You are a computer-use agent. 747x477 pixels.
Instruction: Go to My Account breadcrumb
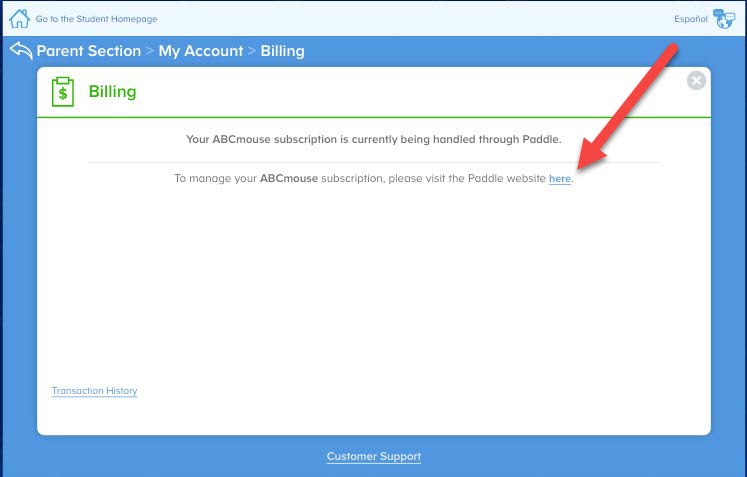pyautogui.click(x=200, y=51)
